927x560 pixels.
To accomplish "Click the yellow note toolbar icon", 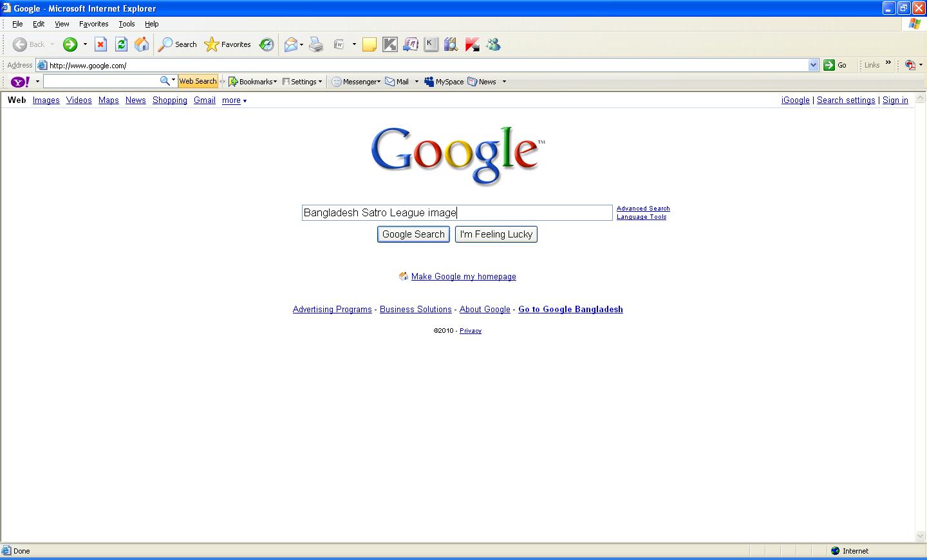I will coord(370,44).
